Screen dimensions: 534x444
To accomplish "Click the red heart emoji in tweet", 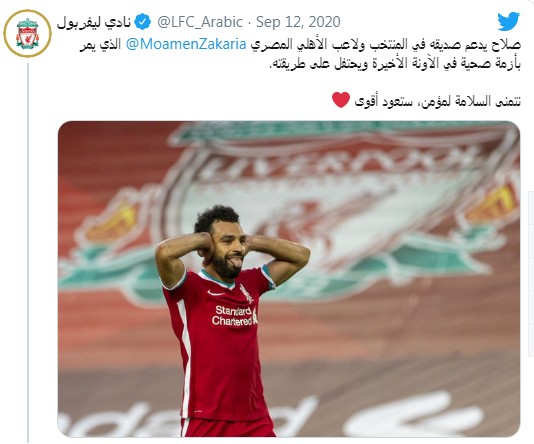I will 341,100.
